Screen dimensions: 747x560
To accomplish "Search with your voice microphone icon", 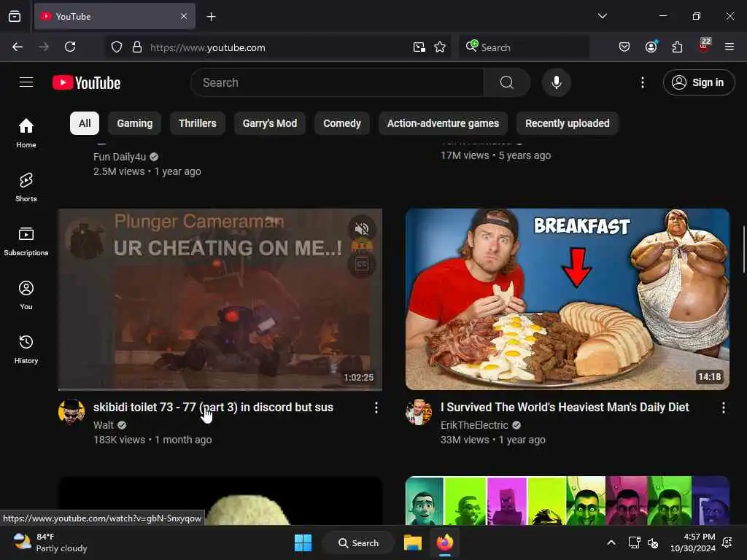I will [x=556, y=82].
